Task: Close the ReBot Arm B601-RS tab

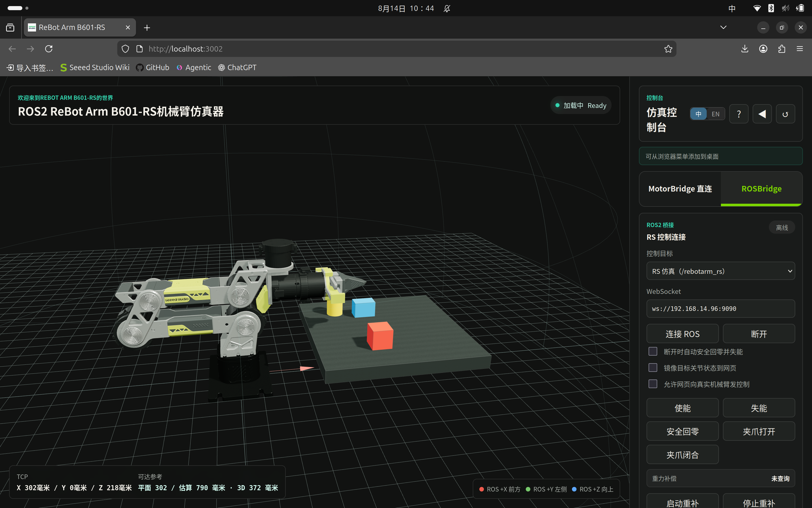Action: pos(127,27)
